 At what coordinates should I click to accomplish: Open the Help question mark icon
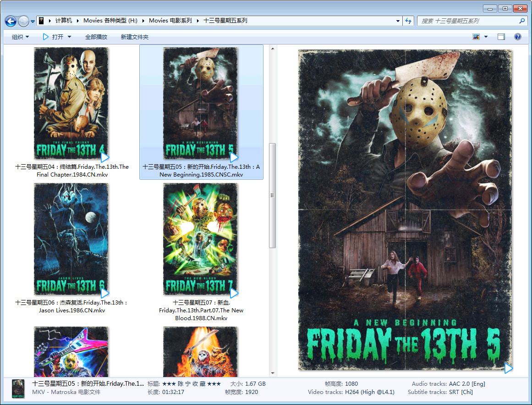pyautogui.click(x=518, y=37)
